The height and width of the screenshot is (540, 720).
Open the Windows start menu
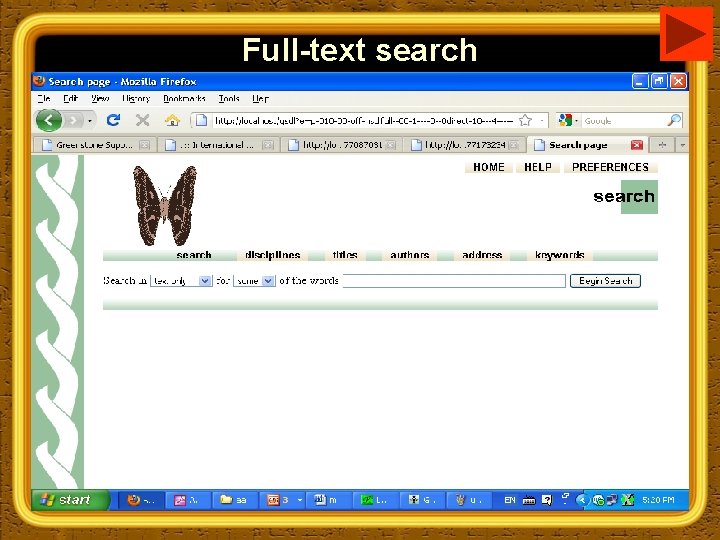tap(71, 500)
